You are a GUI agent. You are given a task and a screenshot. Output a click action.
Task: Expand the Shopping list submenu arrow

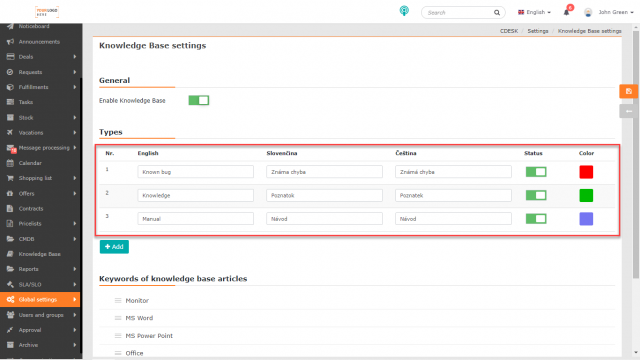(75, 178)
